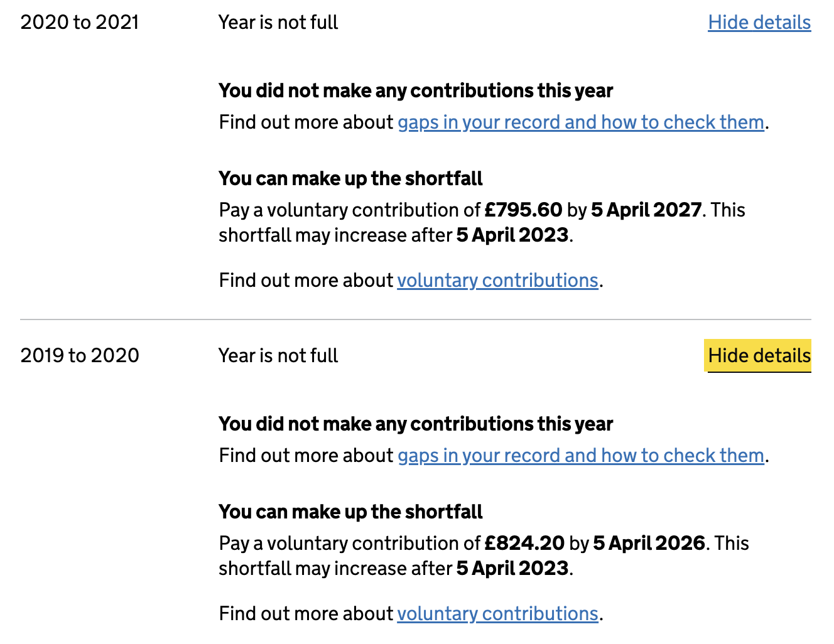834x644 pixels.
Task: Click 'You did not make any contributions' heading for 2019 to 2020
Action: coord(416,424)
